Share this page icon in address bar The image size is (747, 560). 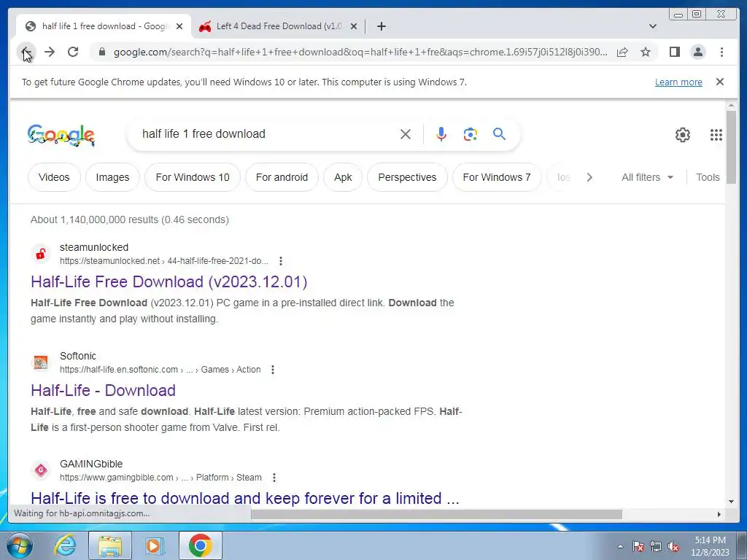pos(622,52)
